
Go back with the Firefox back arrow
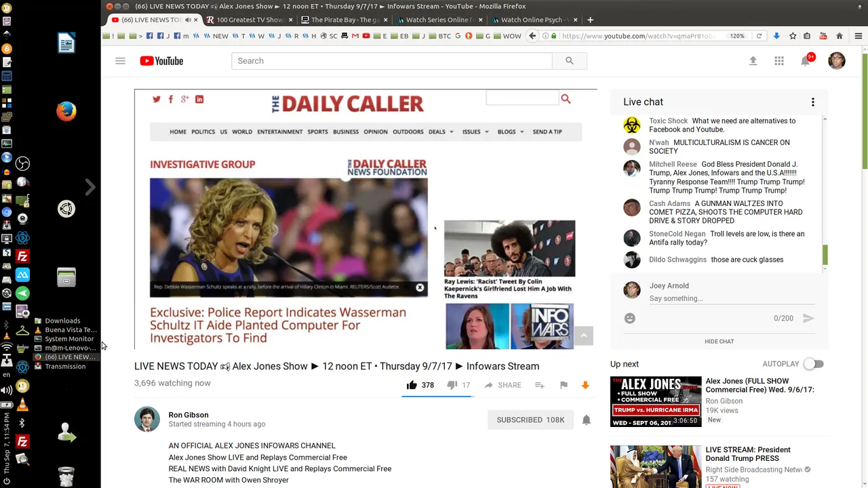(x=532, y=36)
